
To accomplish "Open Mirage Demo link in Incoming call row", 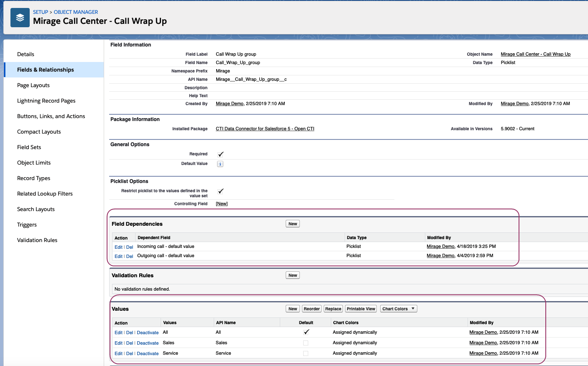I will point(440,247).
